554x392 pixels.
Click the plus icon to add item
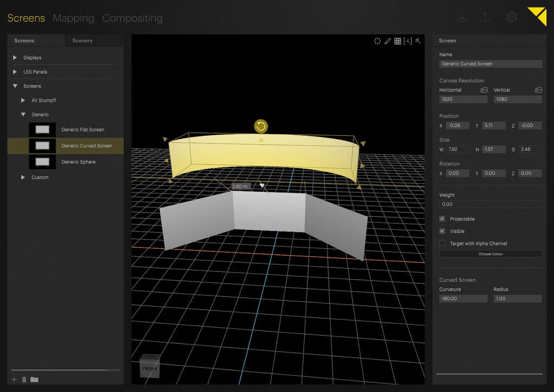(x=14, y=380)
